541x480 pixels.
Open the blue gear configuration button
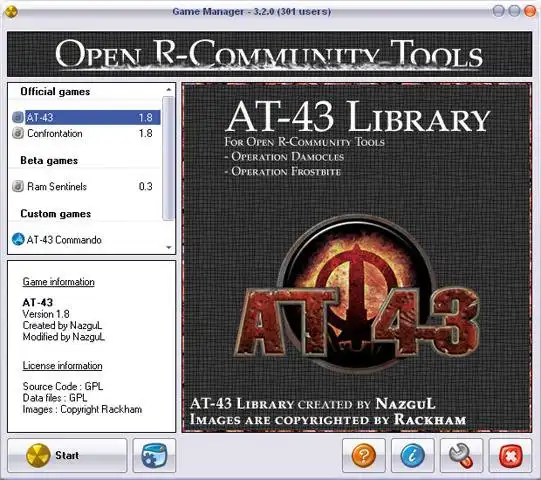pos(154,455)
